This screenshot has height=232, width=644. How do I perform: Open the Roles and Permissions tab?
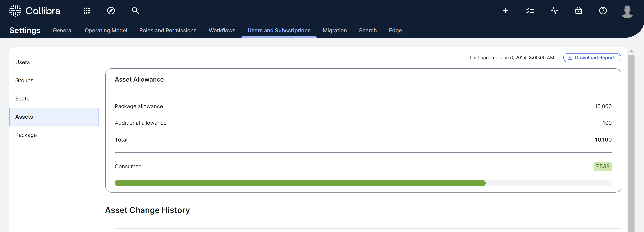[x=168, y=31]
